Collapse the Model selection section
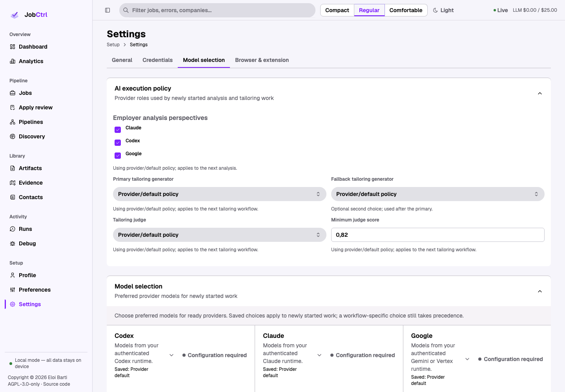This screenshot has height=392, width=565. pos(540,291)
